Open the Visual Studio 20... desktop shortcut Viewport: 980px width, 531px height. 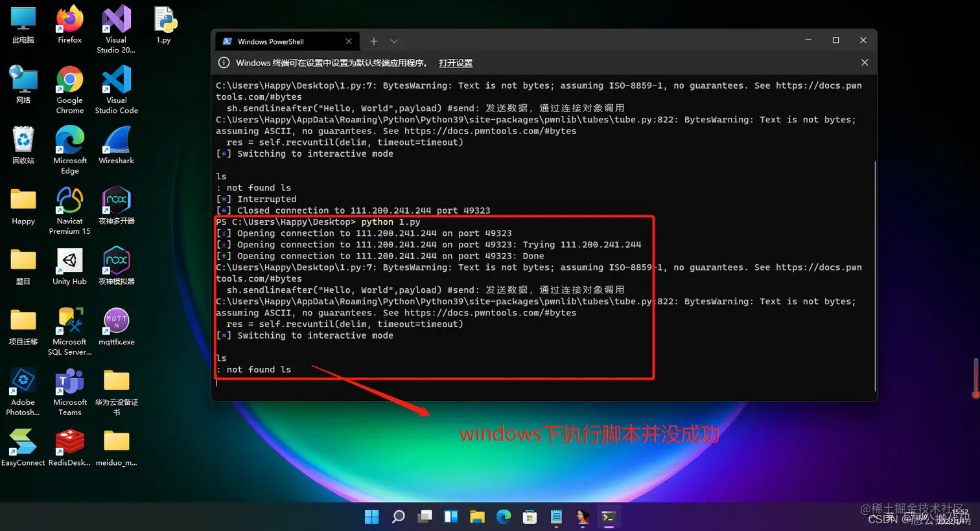tap(116, 29)
